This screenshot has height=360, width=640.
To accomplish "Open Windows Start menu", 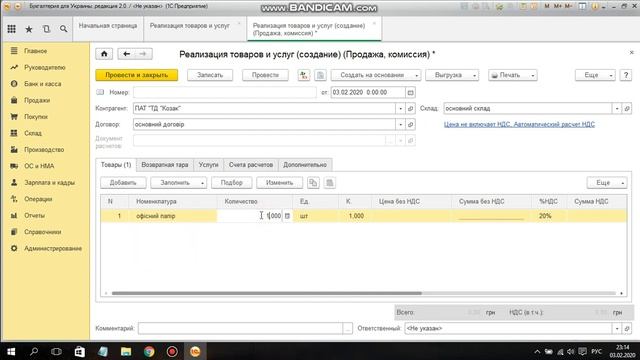I will [11, 351].
